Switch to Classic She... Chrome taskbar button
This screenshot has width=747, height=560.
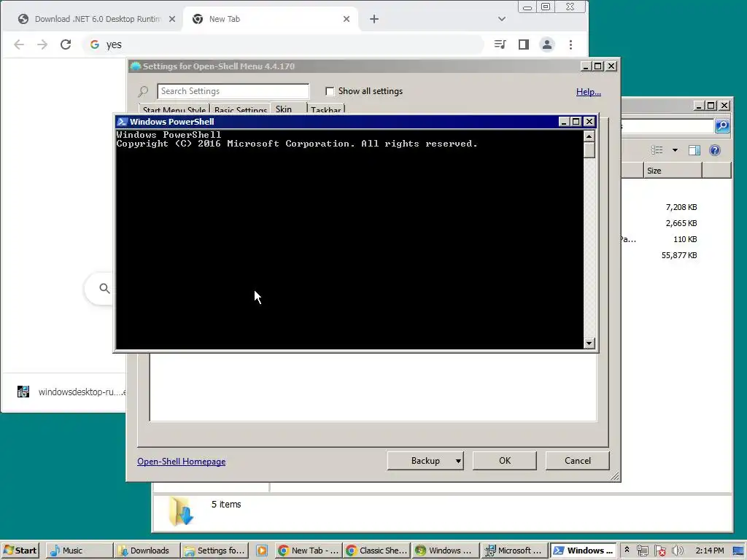point(376,551)
